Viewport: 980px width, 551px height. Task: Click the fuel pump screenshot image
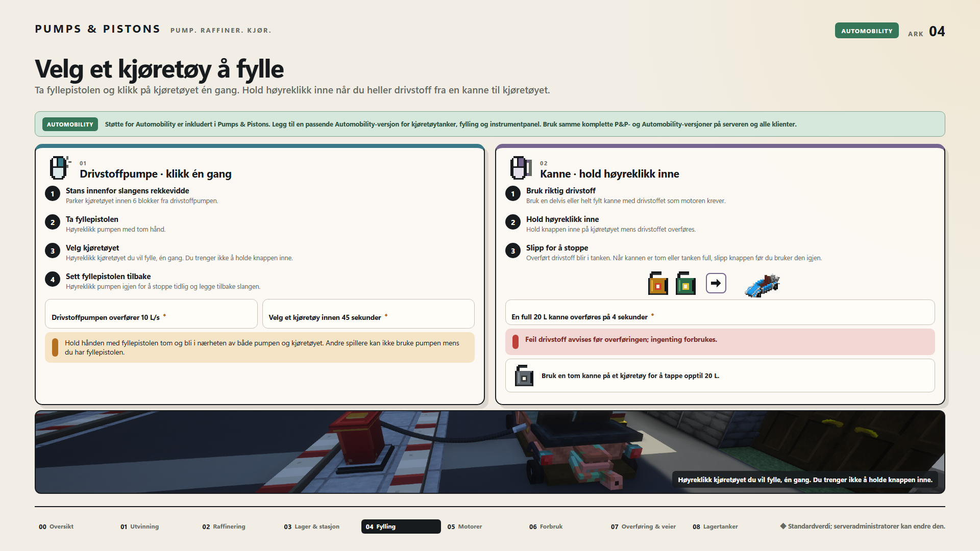coord(490,452)
